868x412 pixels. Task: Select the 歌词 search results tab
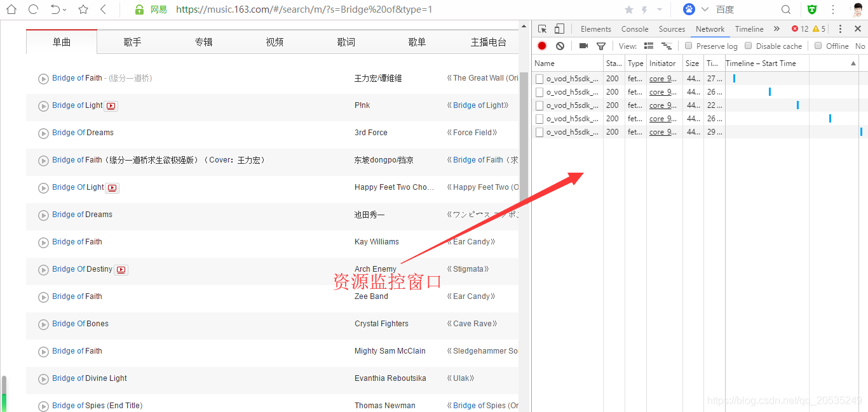click(x=346, y=42)
